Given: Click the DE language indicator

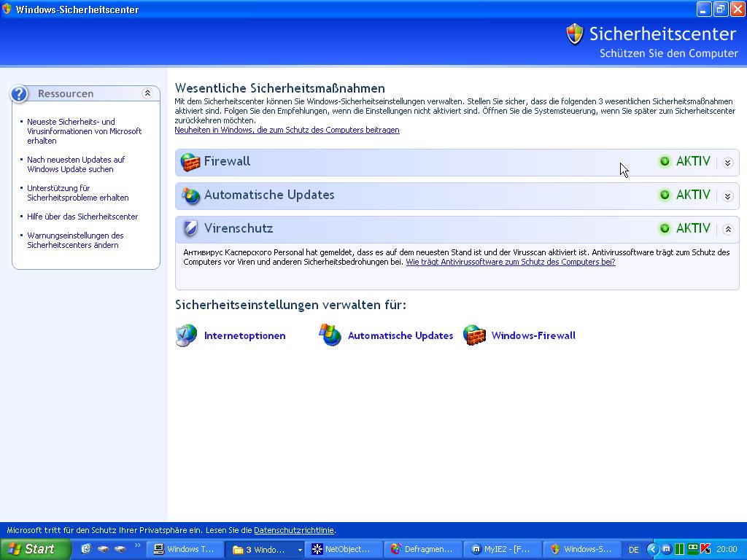Looking at the screenshot, I should tap(634, 550).
